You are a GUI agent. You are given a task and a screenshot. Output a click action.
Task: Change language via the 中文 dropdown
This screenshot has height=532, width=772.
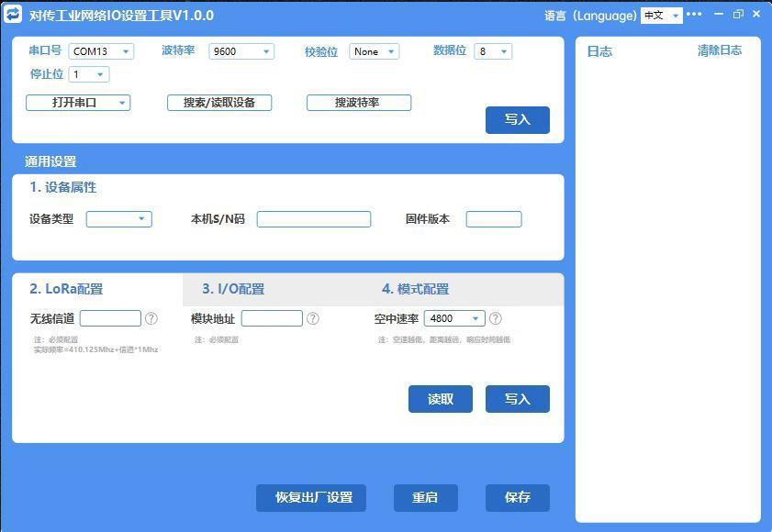[x=661, y=16]
